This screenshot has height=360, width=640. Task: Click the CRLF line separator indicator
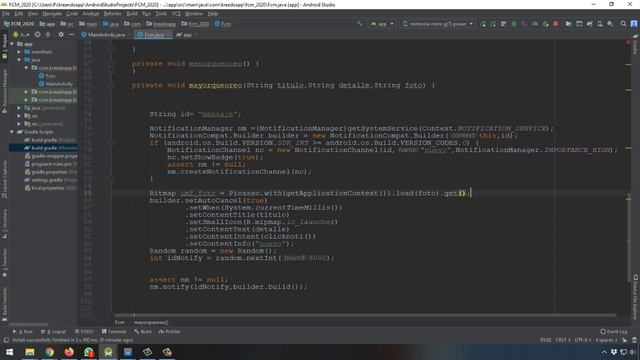coord(563,340)
